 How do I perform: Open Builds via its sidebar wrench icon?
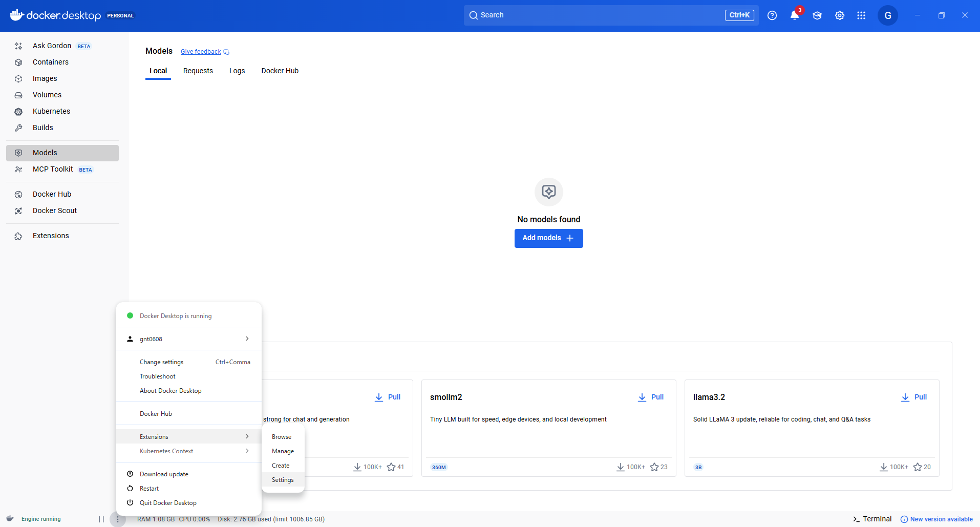point(18,128)
